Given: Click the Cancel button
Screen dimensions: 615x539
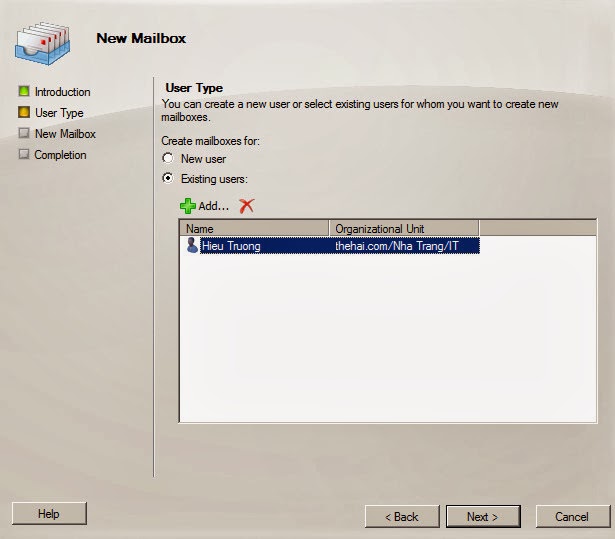Looking at the screenshot, I should [573, 517].
